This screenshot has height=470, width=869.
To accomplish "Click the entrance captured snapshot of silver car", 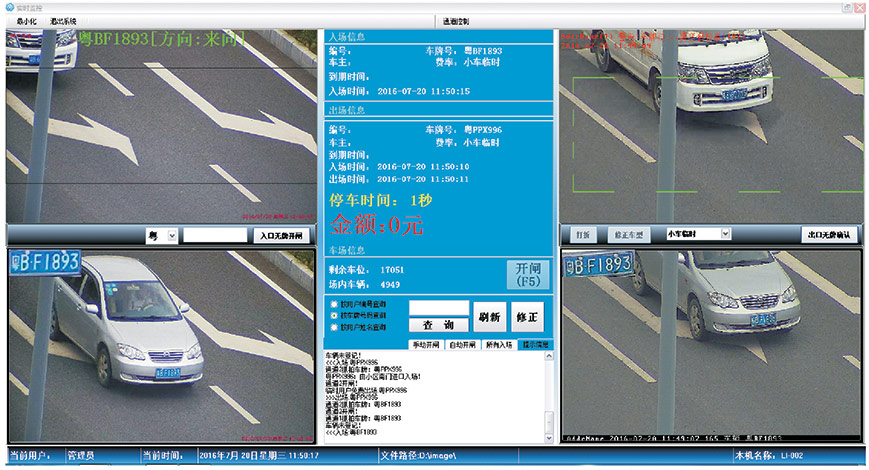I will 161,346.
